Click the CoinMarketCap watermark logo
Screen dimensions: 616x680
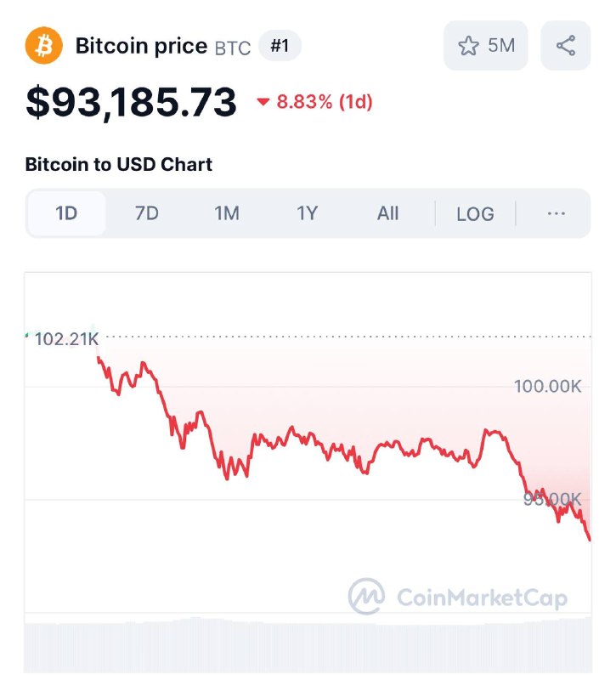pos(458,597)
